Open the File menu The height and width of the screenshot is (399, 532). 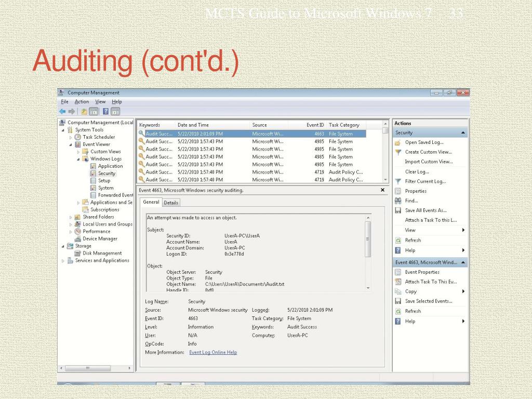click(x=64, y=102)
